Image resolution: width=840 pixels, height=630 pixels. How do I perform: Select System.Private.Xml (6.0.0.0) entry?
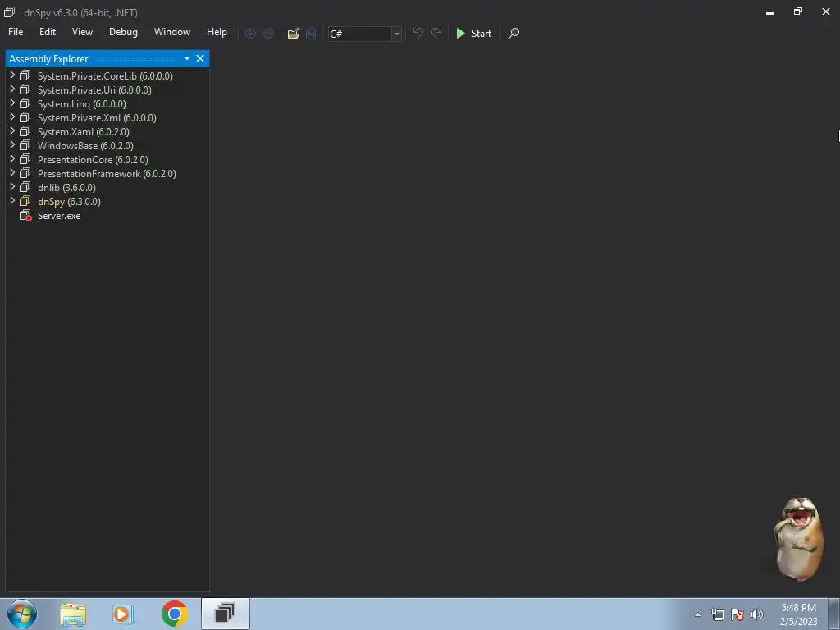tap(97, 118)
